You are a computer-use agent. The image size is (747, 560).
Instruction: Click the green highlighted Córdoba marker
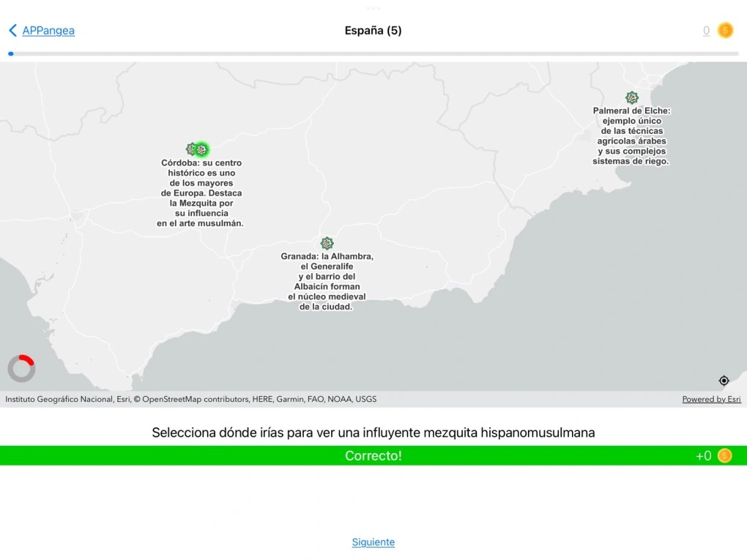[x=202, y=149]
